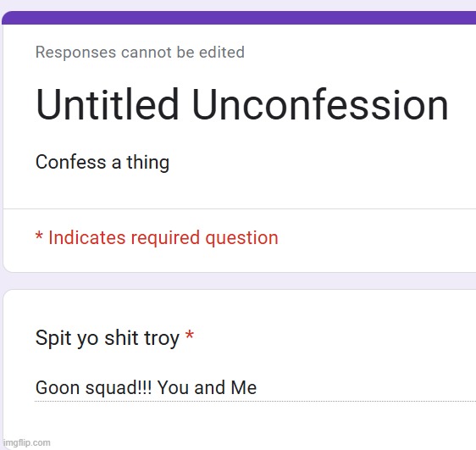This screenshot has width=476, height=450.
Task: Click the divider line under the form description
Action: 240,209
